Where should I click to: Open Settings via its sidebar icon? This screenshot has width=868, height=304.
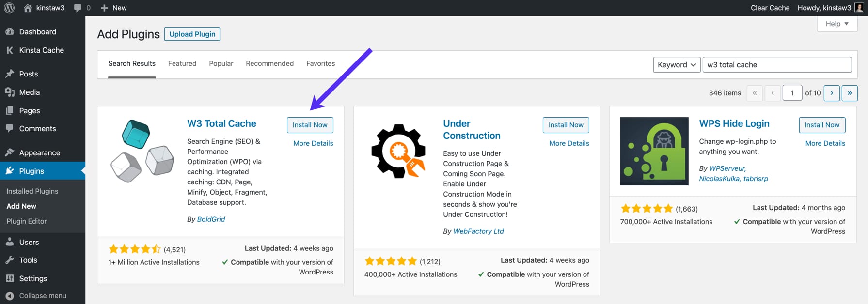[x=10, y=278]
